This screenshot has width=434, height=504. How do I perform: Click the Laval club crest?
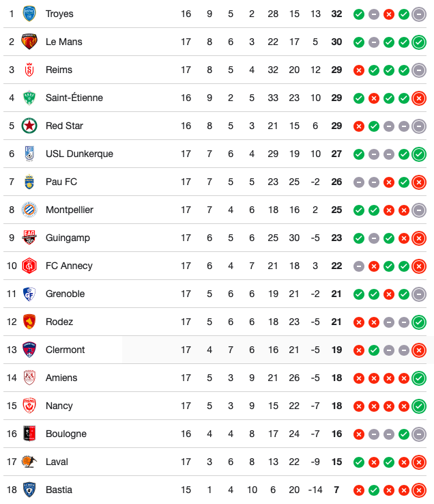(x=29, y=462)
